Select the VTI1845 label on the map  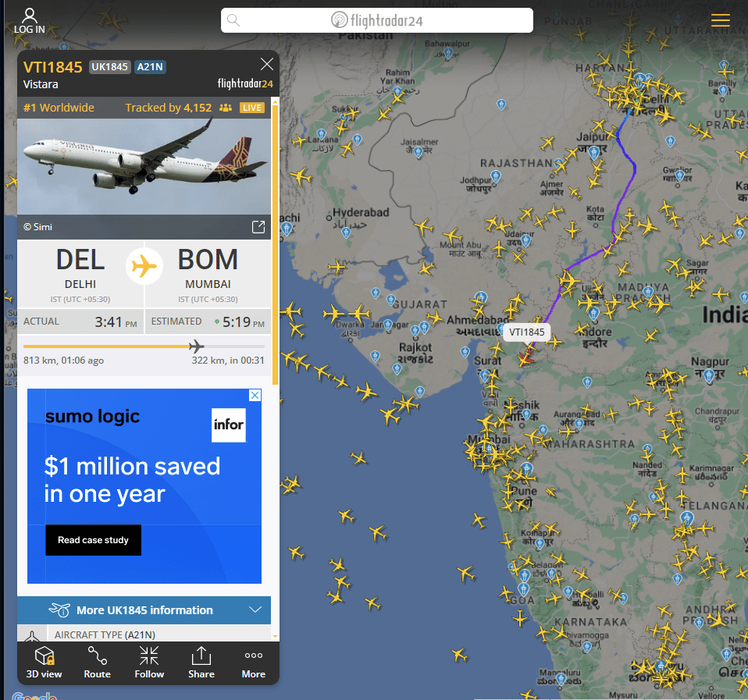[x=526, y=332]
